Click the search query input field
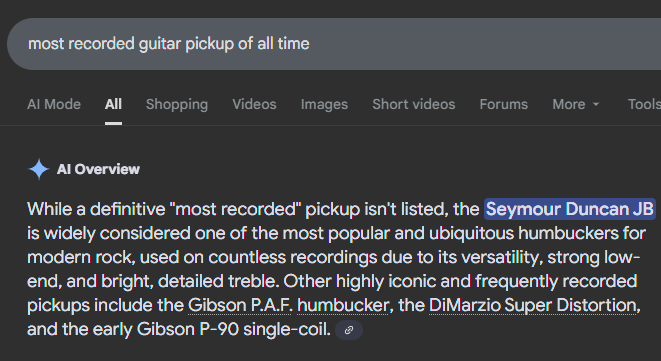This screenshot has width=661, height=361. pos(334,44)
